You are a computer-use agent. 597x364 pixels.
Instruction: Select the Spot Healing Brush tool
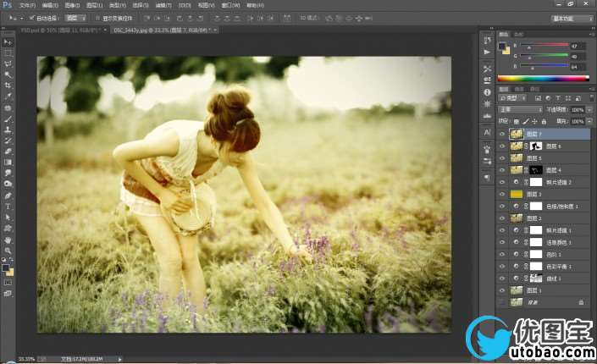[8, 108]
